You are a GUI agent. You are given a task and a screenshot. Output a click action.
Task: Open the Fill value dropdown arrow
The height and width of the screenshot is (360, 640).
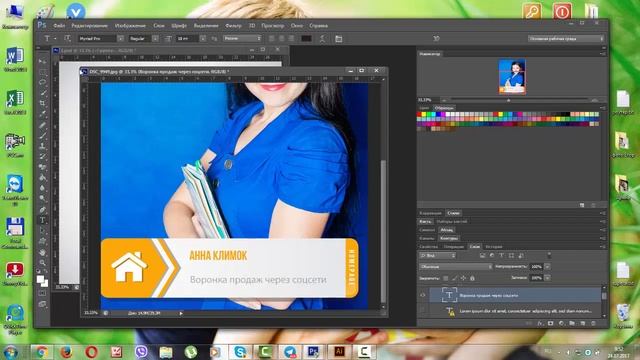tap(547, 278)
